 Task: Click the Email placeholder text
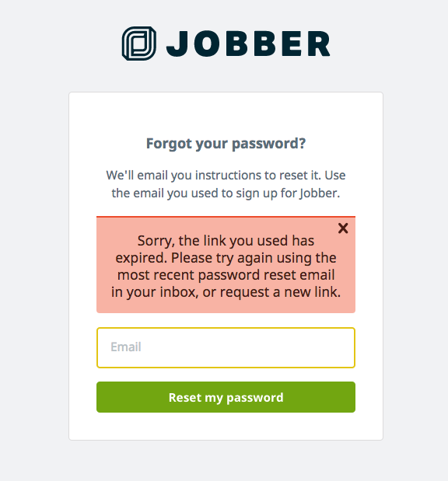coord(126,347)
